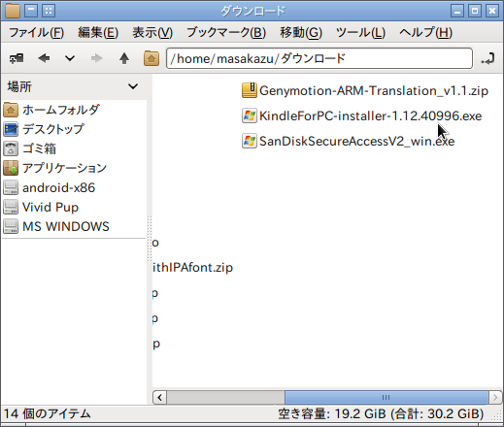The height and width of the screenshot is (427, 504).
Task: Click the 空き容量 free space status text
Action: (x=381, y=413)
